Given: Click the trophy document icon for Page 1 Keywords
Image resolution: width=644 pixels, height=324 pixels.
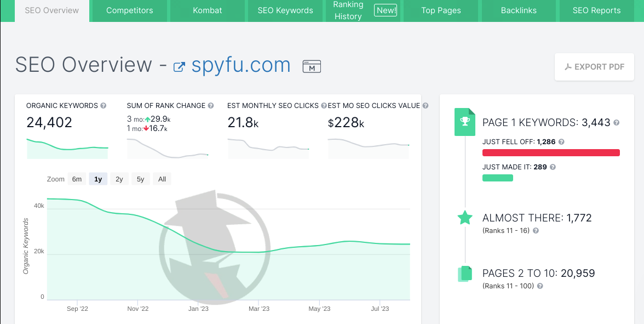Looking at the screenshot, I should click(465, 122).
